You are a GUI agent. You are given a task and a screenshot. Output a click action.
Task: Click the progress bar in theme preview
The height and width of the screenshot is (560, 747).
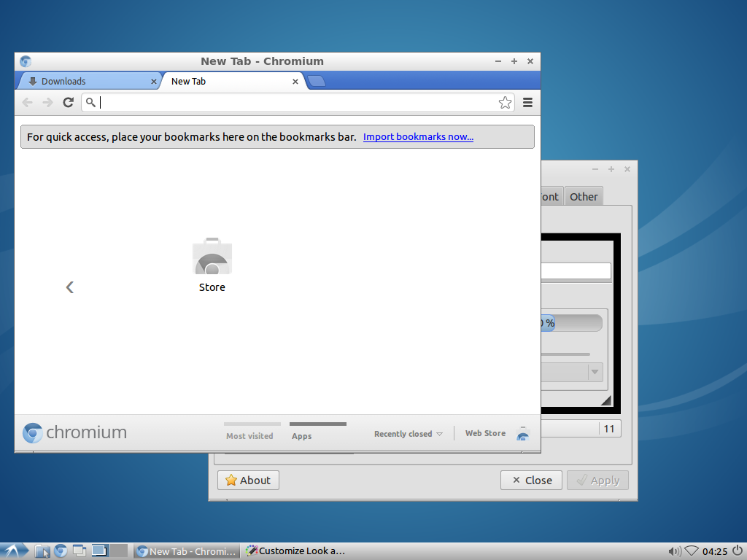tap(572, 323)
